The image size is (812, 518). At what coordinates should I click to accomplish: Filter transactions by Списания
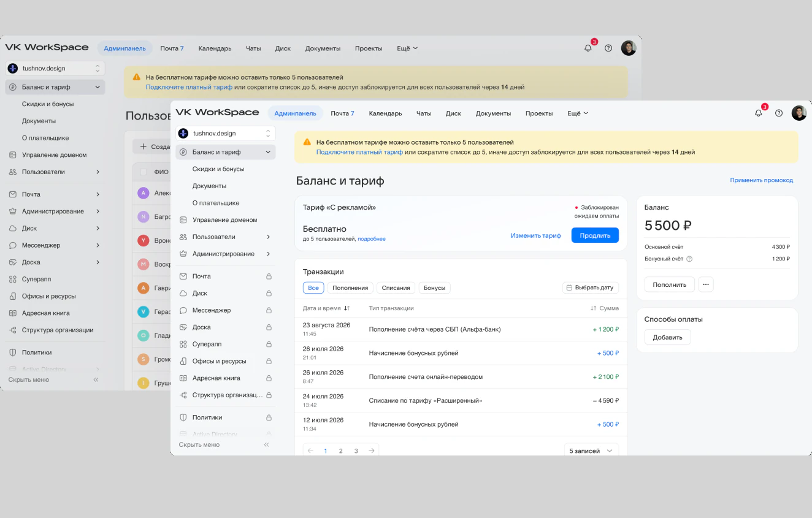(396, 288)
